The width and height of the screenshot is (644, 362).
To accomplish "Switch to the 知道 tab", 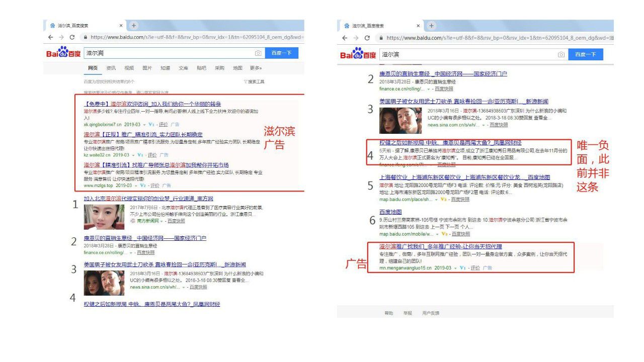I will point(165,68).
